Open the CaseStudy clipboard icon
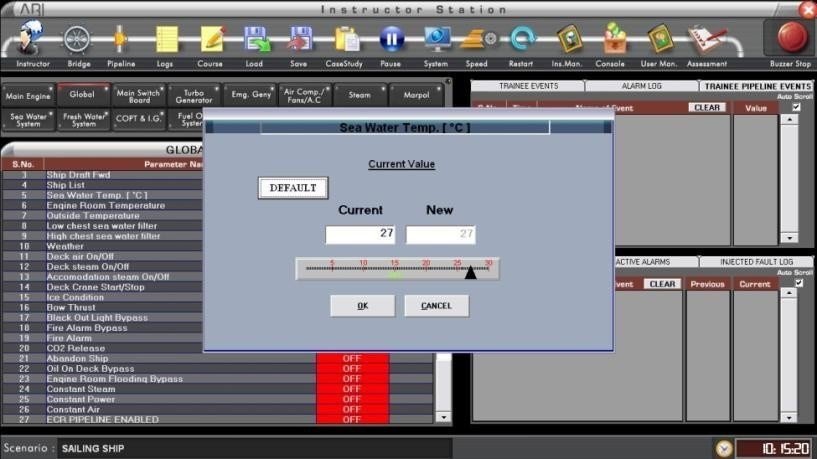The image size is (817, 459). pos(345,40)
